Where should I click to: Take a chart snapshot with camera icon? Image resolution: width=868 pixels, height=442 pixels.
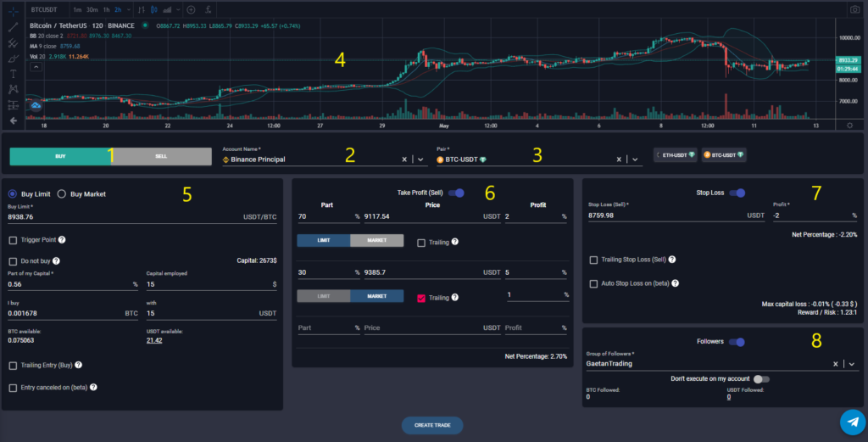click(854, 9)
